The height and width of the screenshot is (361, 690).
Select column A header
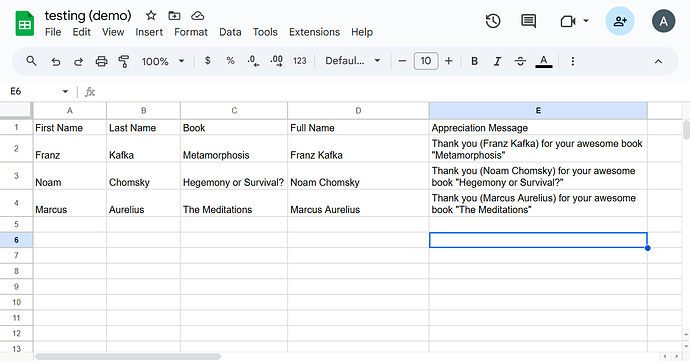[70, 111]
